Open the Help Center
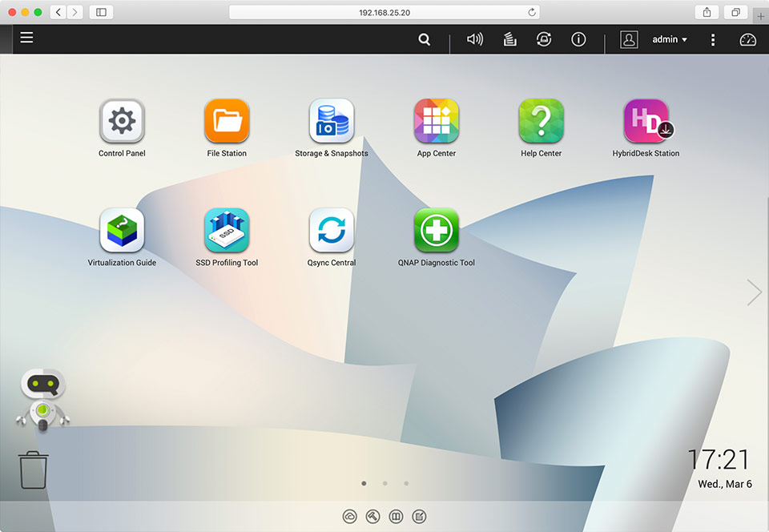769x532 pixels. 541,121
